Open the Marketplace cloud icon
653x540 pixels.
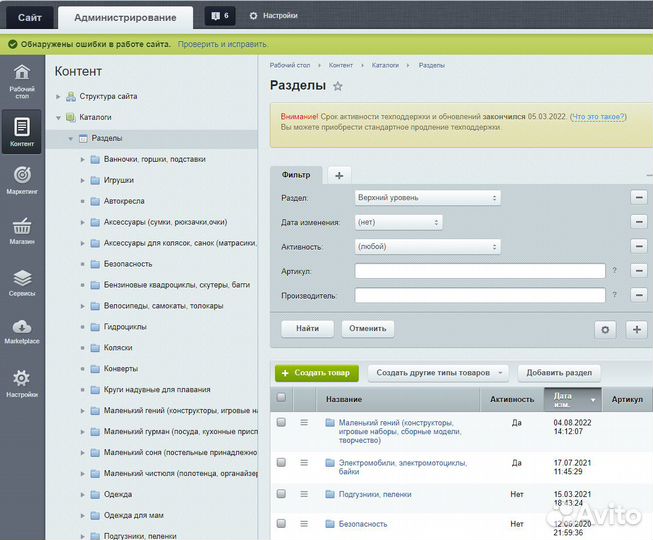(x=22, y=332)
